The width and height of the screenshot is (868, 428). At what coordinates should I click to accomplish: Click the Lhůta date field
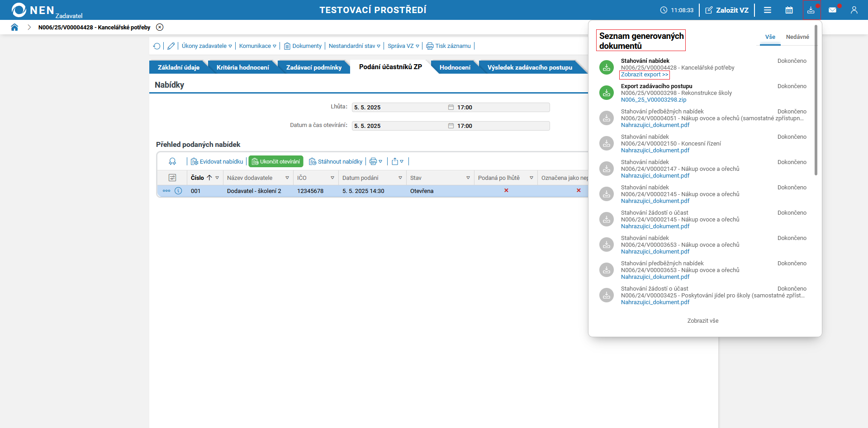[451, 107]
